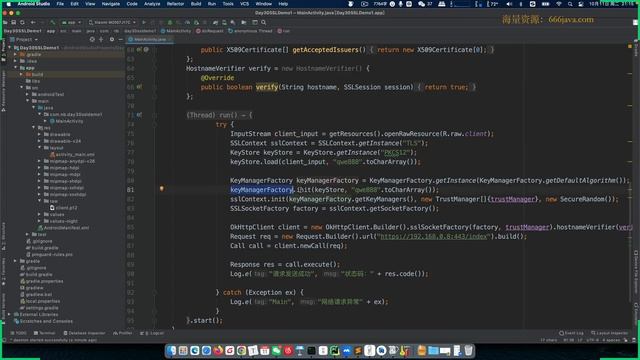Select activity_main.xml in tree

tap(72, 154)
